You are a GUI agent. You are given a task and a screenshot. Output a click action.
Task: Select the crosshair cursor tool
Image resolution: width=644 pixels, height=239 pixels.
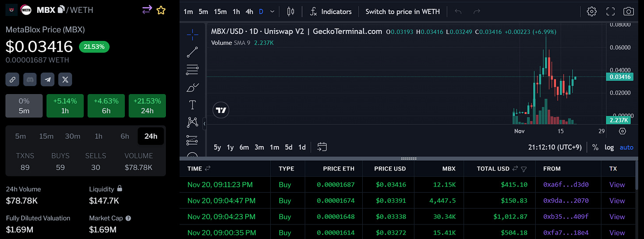click(x=192, y=34)
